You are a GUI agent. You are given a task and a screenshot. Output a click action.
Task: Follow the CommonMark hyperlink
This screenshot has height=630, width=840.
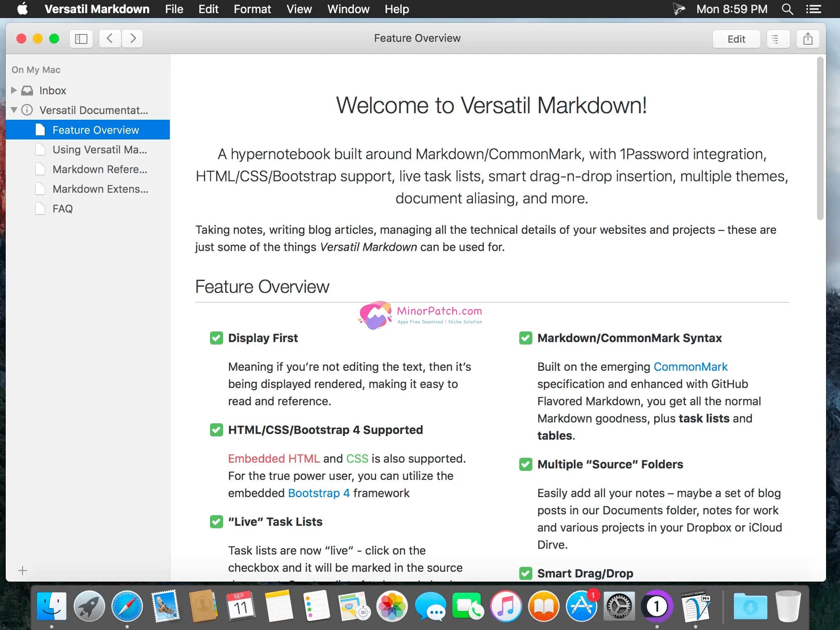pos(690,367)
